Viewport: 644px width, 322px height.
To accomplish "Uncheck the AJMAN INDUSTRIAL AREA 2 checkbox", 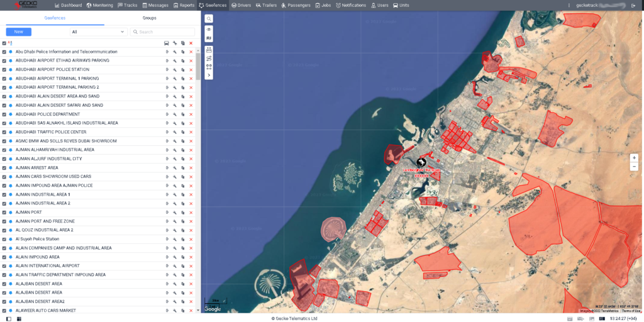I will pos(4,204).
